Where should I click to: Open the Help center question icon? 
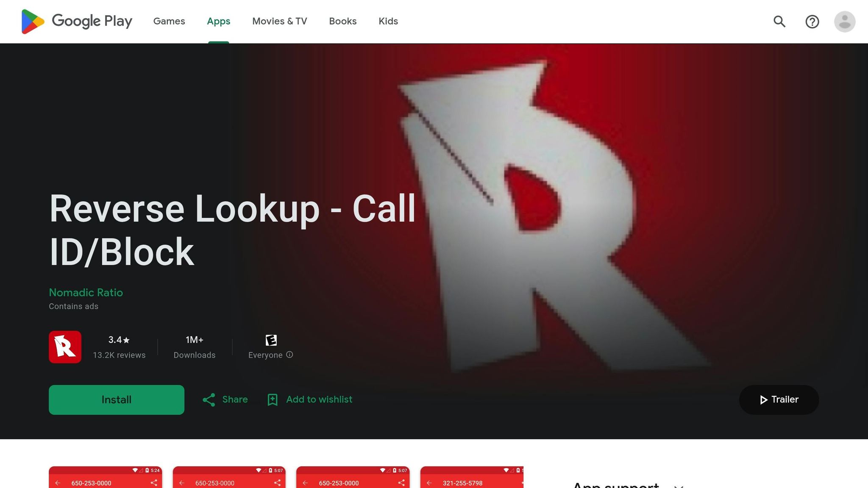812,21
